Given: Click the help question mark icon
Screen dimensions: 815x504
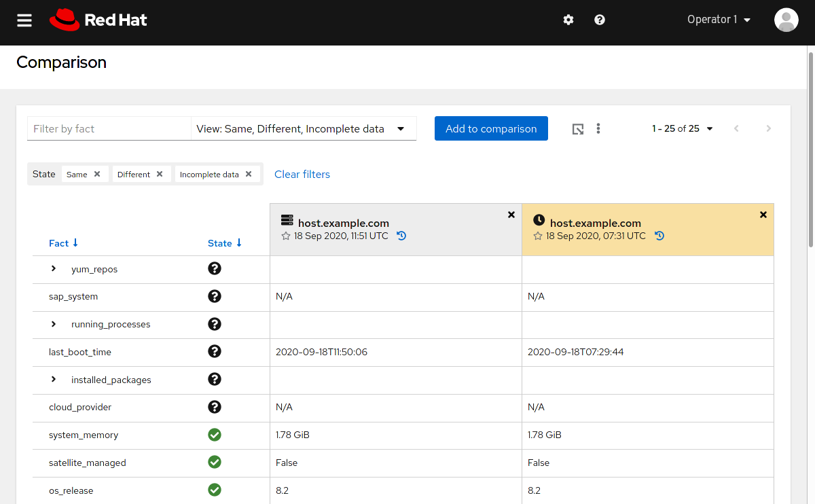Looking at the screenshot, I should point(600,20).
